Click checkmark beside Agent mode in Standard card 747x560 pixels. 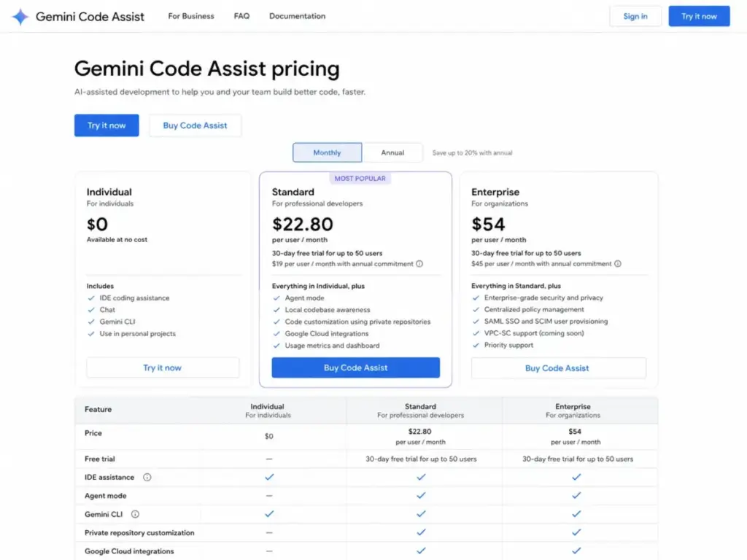point(276,298)
